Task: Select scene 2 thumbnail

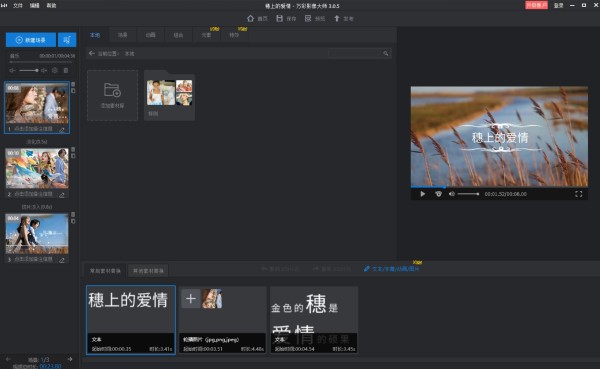Action: click(37, 168)
